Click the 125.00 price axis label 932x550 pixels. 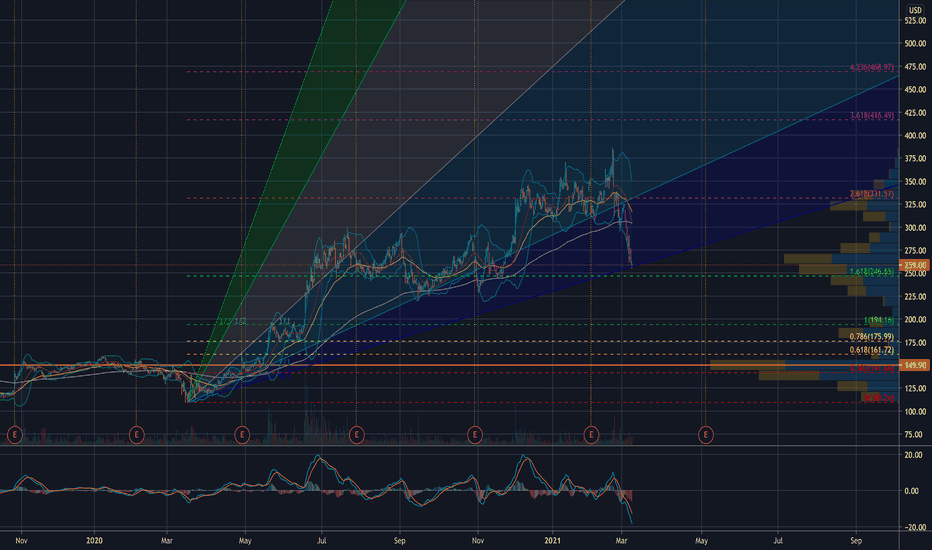[x=915, y=388]
